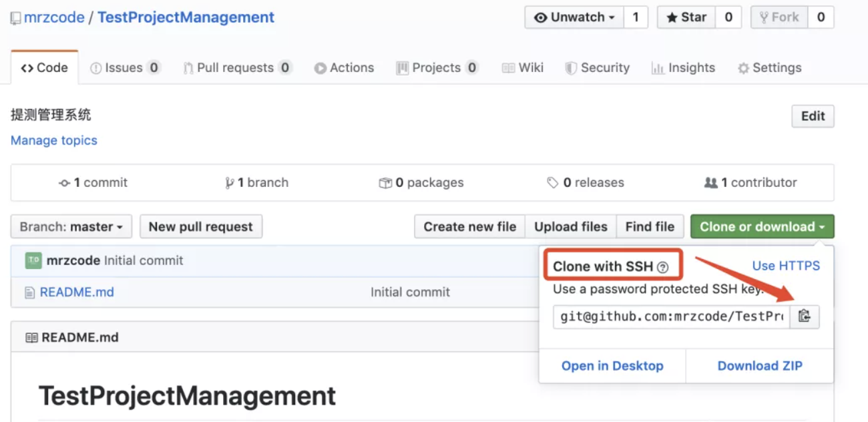Screen dimensions: 868x422
Task: Open the forks count 0
Action: click(821, 17)
